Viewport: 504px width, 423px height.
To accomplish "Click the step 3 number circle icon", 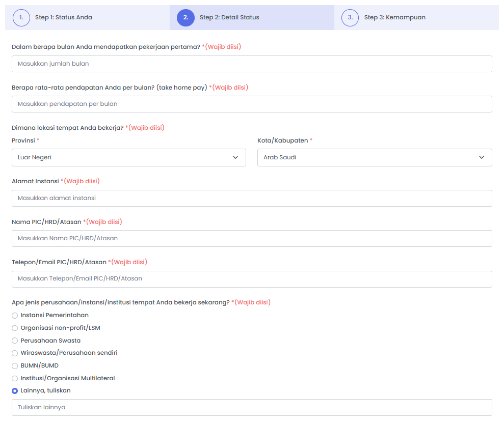I will tap(350, 17).
